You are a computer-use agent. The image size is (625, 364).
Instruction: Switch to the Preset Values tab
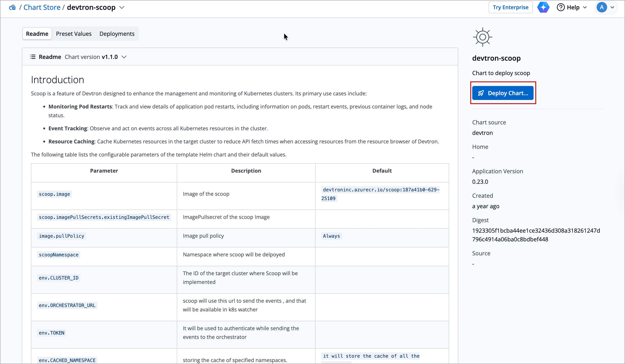click(74, 34)
